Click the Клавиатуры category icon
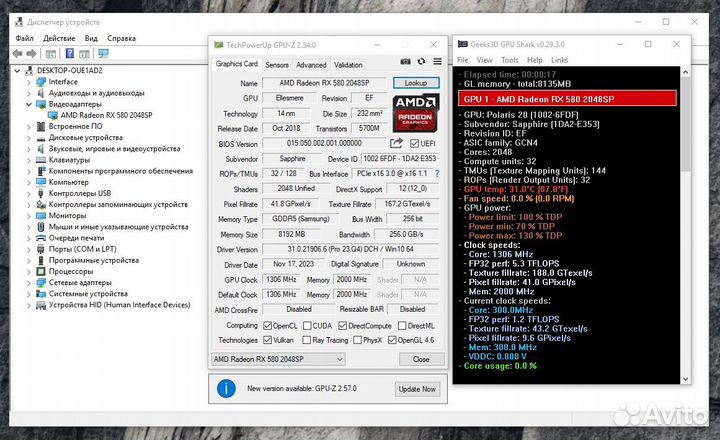The image size is (720, 440). coord(41,160)
